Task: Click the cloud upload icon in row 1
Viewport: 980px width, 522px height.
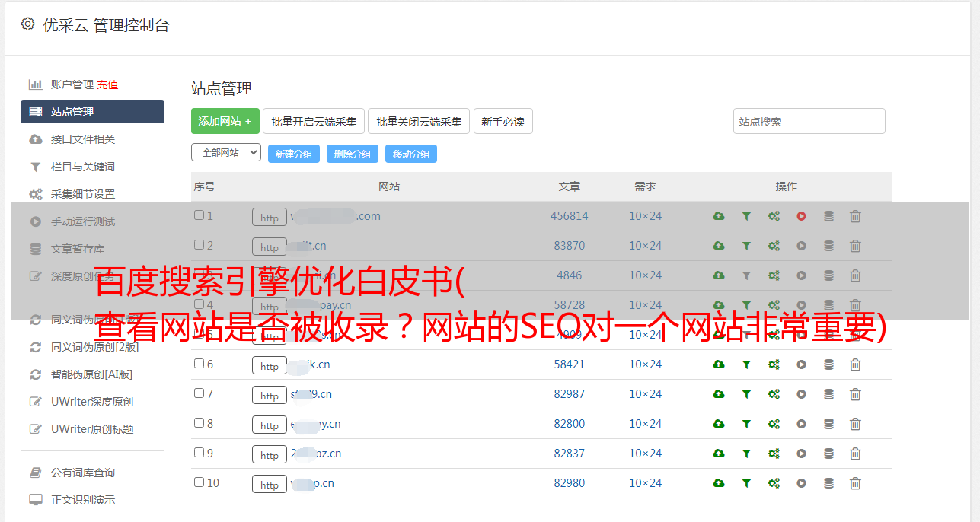Action: coord(719,216)
